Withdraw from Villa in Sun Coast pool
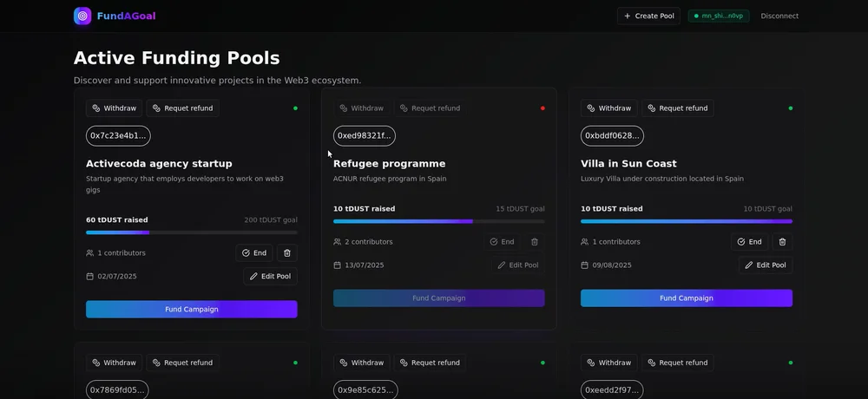The width and height of the screenshot is (868, 399). tap(609, 108)
